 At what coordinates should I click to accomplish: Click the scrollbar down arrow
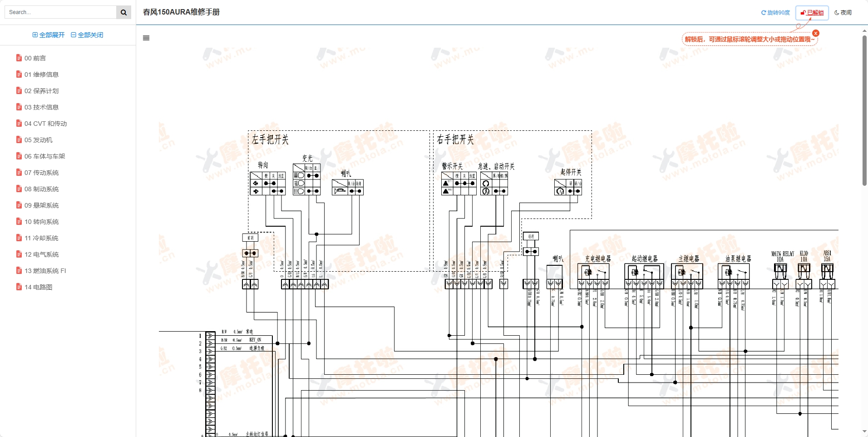[864, 431]
